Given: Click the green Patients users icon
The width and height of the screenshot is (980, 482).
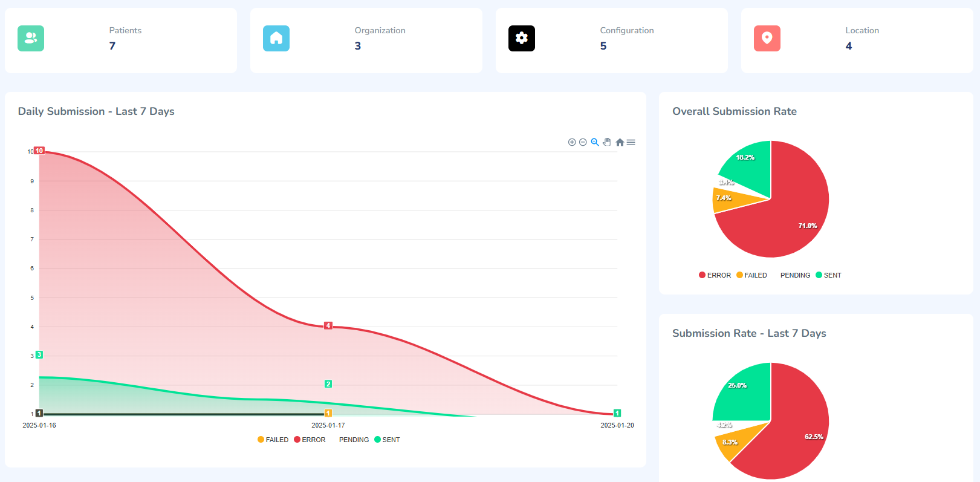Looking at the screenshot, I should click(31, 38).
